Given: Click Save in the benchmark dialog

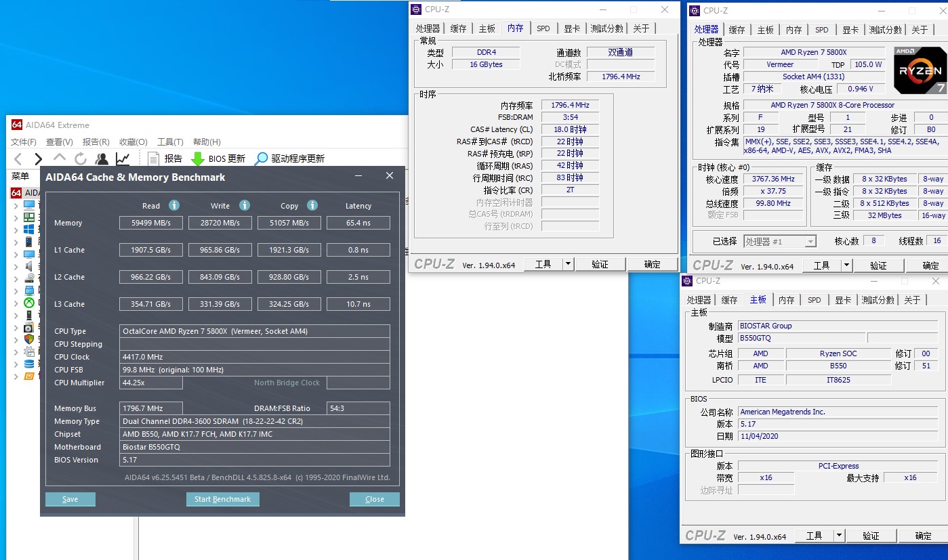Looking at the screenshot, I should pyautogui.click(x=70, y=499).
